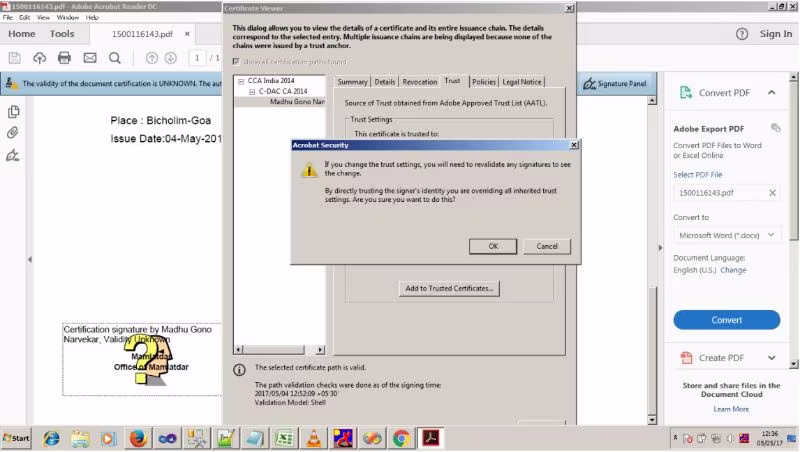Click OK in Acrobat Security dialog
Viewport: 800px width, 452px height.
click(x=493, y=246)
